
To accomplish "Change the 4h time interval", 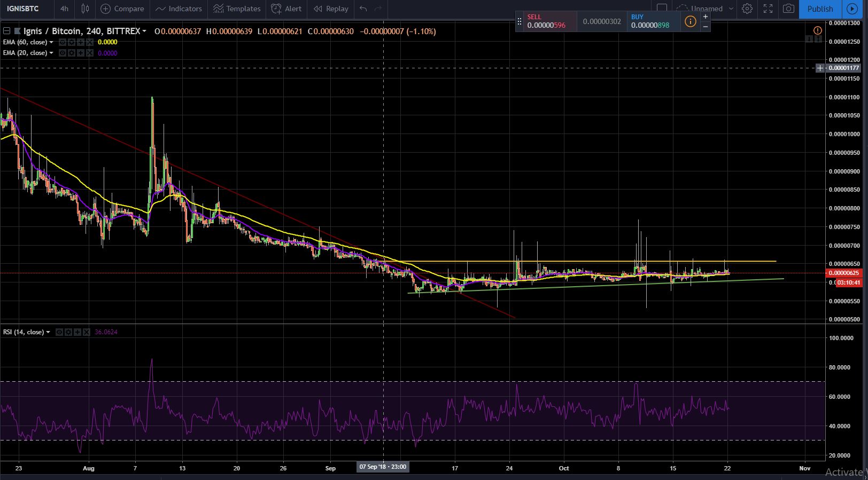I will (64, 9).
